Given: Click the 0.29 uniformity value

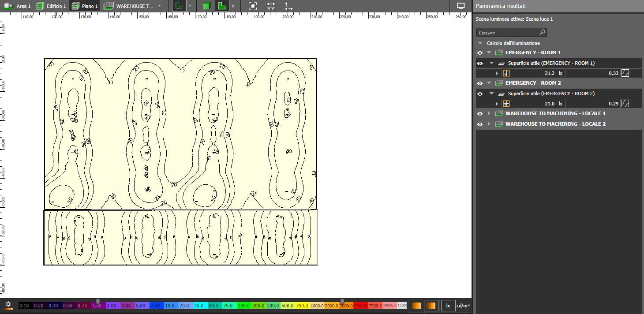Looking at the screenshot, I should pyautogui.click(x=614, y=104).
